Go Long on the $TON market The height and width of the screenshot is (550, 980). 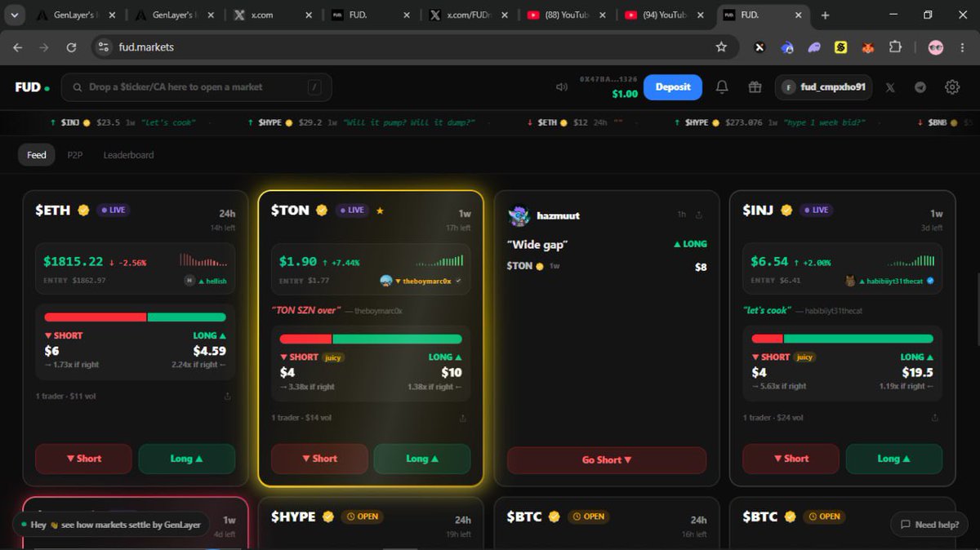click(x=422, y=459)
